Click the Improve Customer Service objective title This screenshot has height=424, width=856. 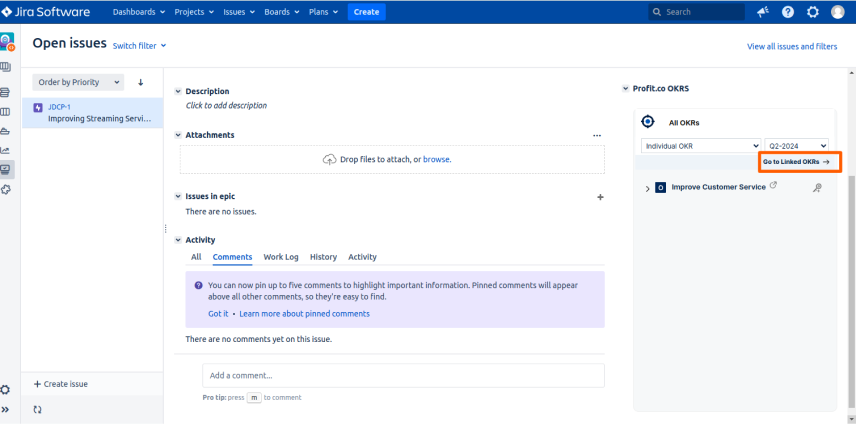(718, 187)
